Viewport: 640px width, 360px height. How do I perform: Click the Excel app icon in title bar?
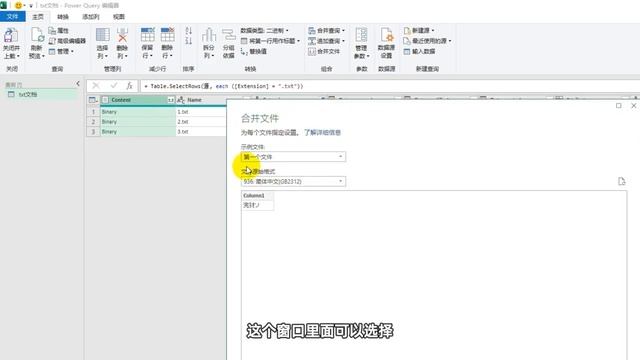[3, 5]
